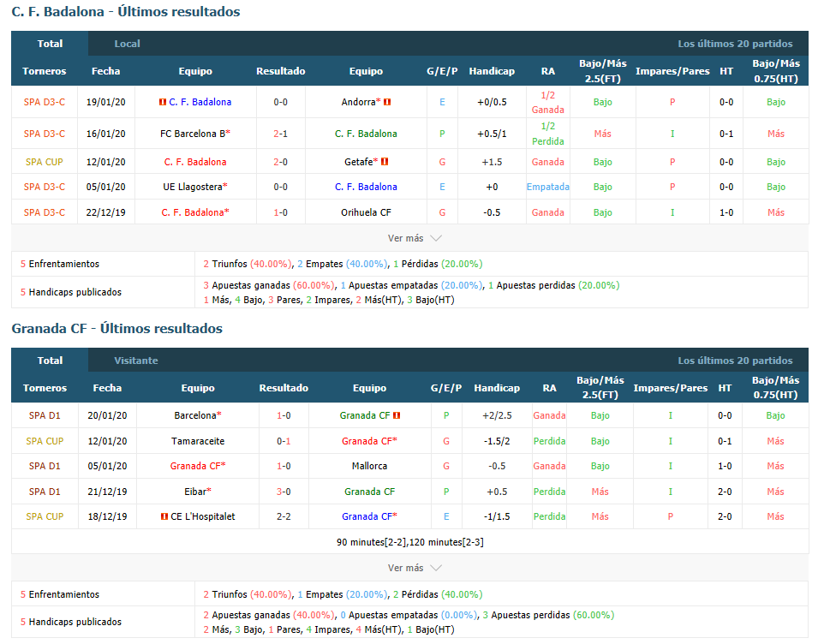The image size is (830, 644).
Task: Select the Total tab in Granada results
Action: tap(50, 361)
